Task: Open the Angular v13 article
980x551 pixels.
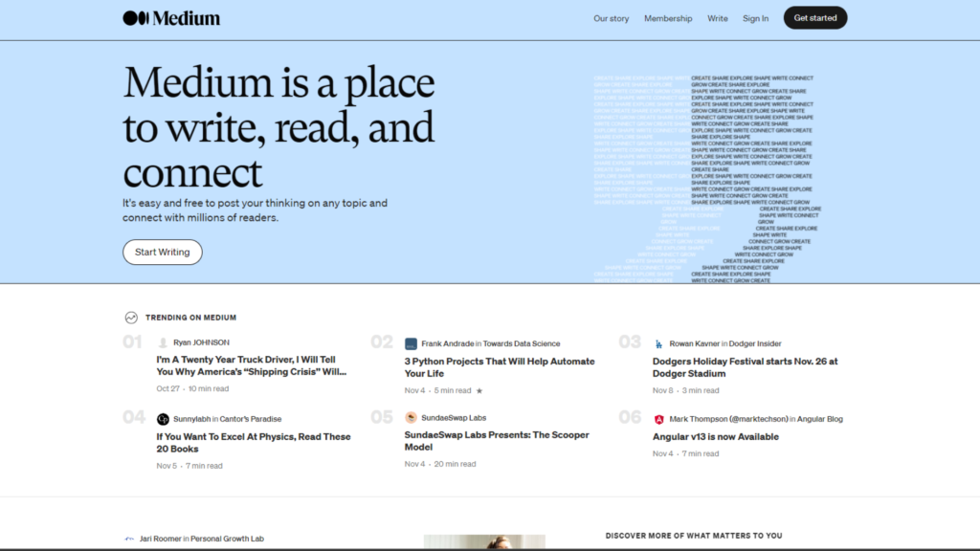Action: 715,436
